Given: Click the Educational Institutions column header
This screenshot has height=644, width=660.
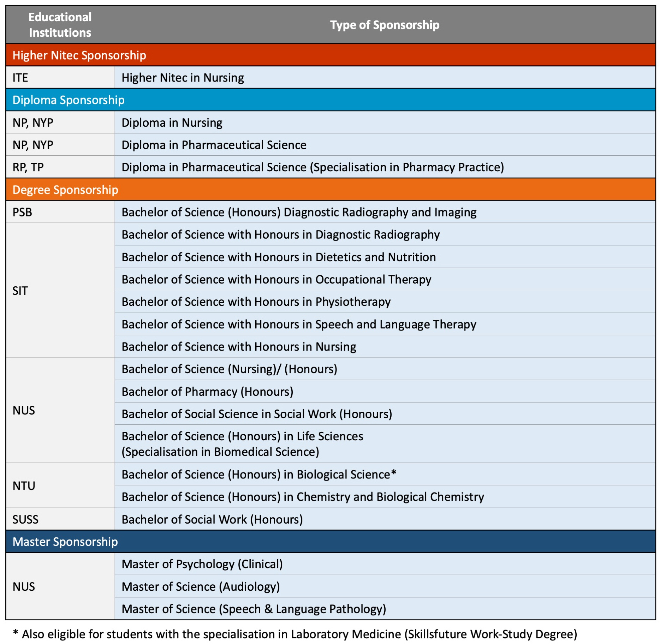Looking at the screenshot, I should coord(60,25).
